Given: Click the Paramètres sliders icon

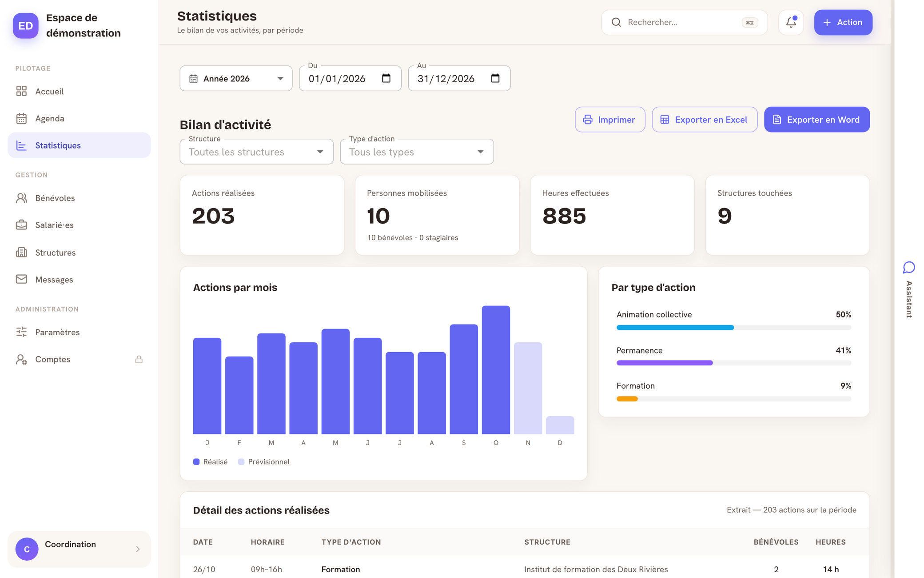Looking at the screenshot, I should (x=21, y=332).
